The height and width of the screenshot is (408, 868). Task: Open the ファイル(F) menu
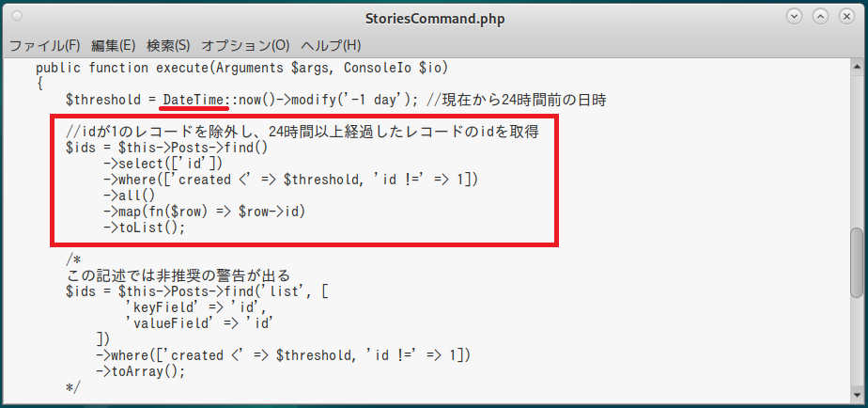[x=44, y=45]
